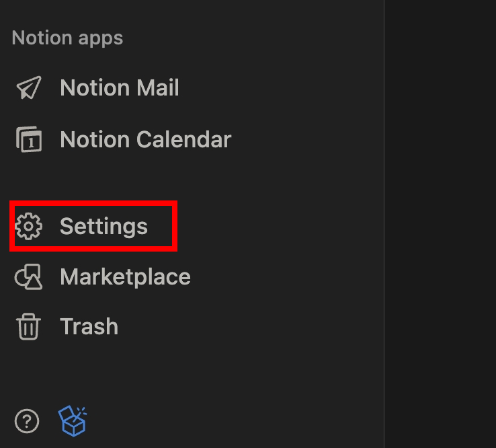Show Trash using its text label
This screenshot has width=496, height=448.
tap(89, 327)
